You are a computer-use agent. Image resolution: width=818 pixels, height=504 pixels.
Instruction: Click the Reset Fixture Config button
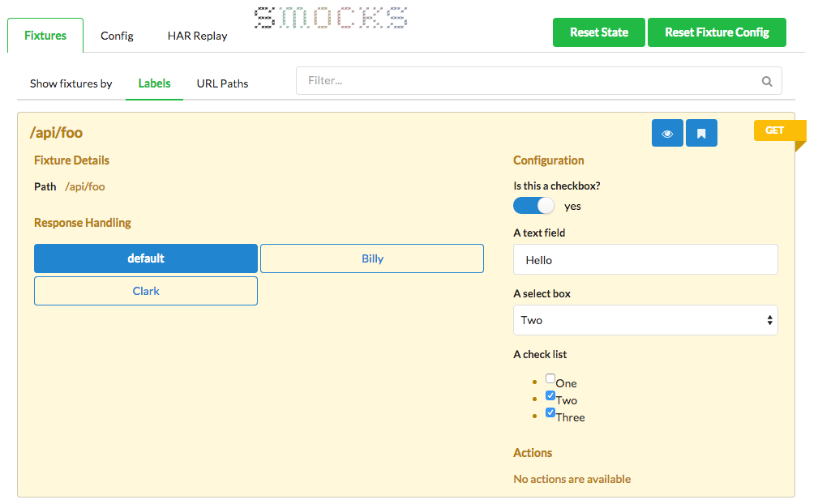point(717,32)
